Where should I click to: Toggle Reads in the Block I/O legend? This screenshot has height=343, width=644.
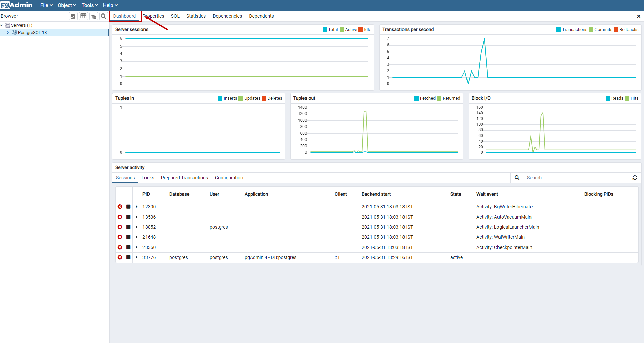pyautogui.click(x=614, y=98)
